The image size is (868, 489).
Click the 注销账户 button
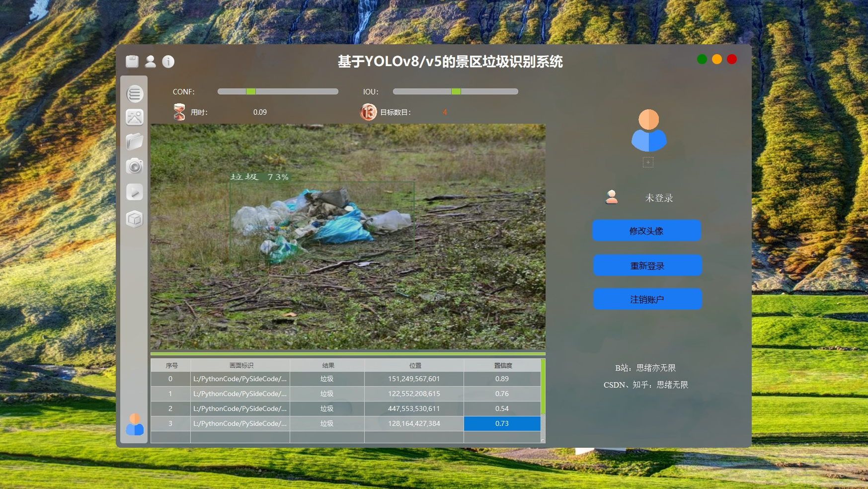[x=647, y=299]
